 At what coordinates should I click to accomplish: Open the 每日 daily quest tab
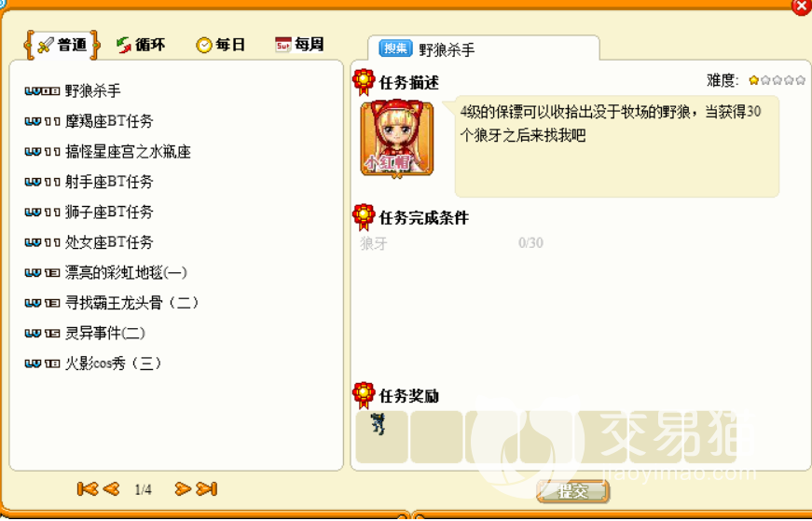point(220,45)
